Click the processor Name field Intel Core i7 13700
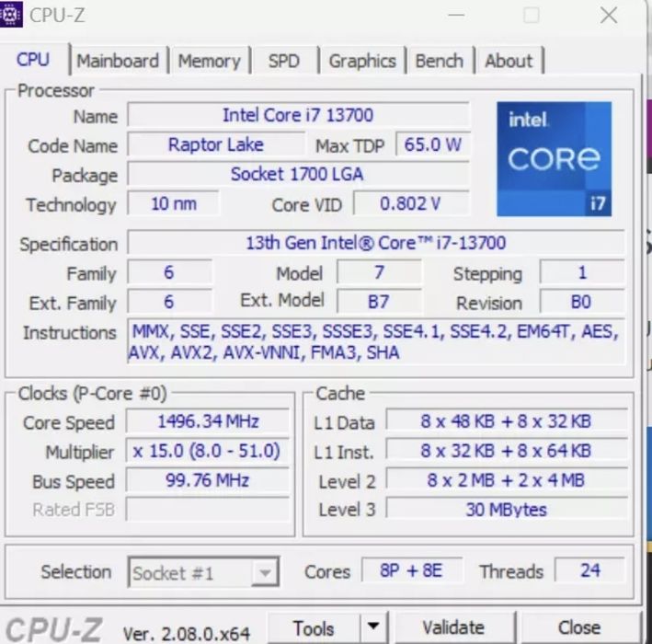 (x=299, y=115)
